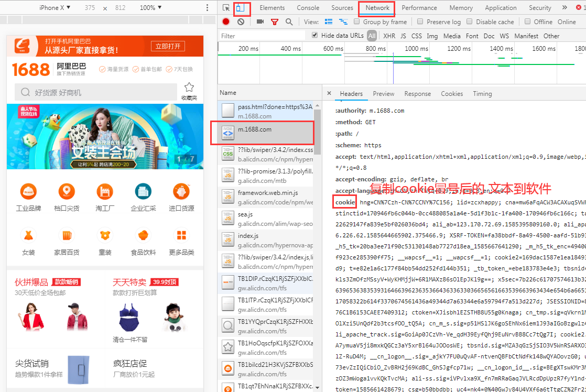Open 档口尖货 category icon
Viewport: 586px width, 392px height.
[67, 192]
